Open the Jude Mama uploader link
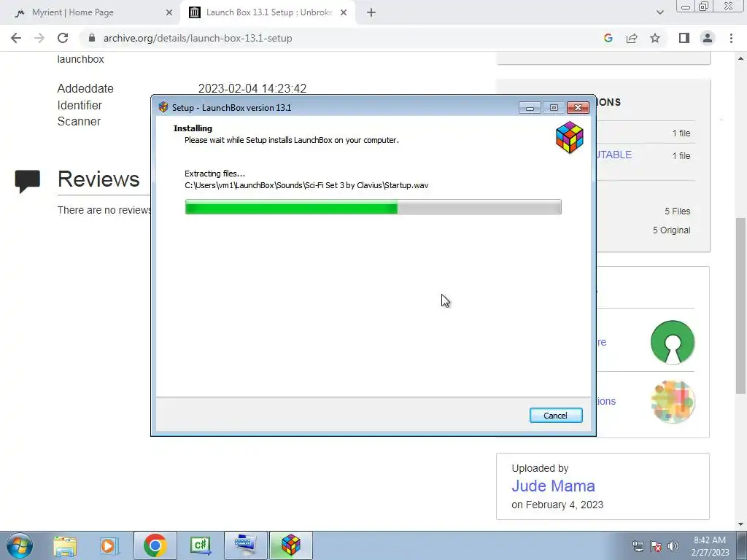Screen dimensions: 747x560 [x=553, y=486]
